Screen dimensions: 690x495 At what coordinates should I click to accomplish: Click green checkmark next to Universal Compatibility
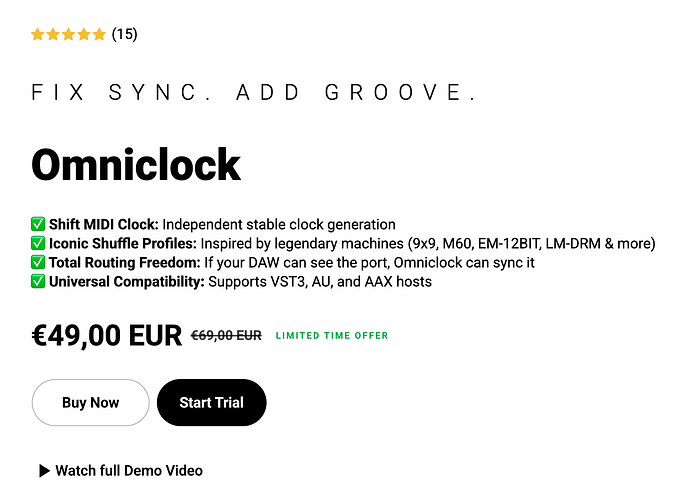38,281
